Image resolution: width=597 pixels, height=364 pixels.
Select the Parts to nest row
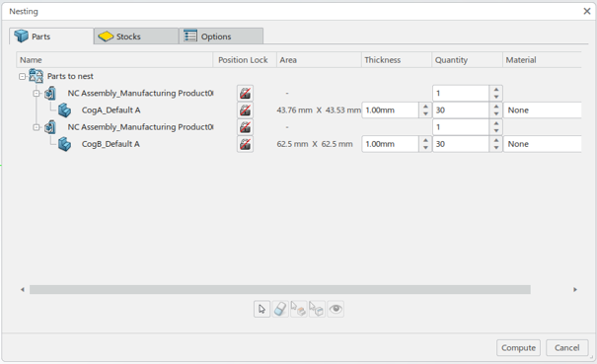coord(70,76)
